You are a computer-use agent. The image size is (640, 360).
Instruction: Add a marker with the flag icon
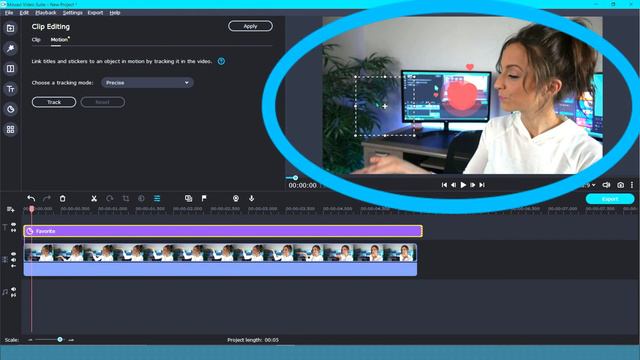point(204,198)
